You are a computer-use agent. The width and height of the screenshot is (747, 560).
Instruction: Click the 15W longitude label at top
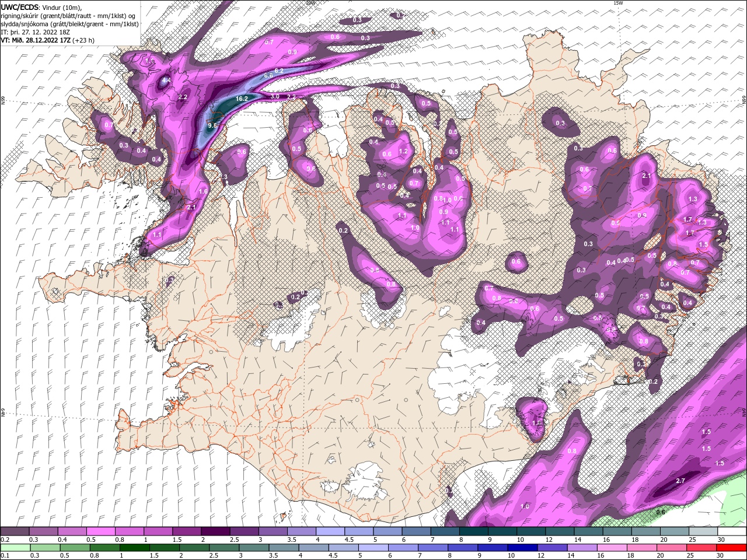[x=619, y=3]
